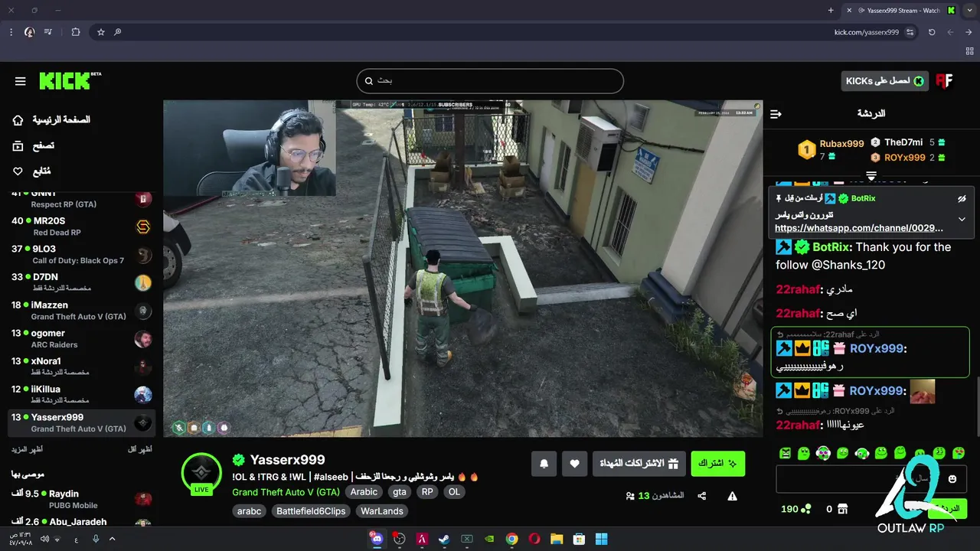This screenshot has width=980, height=551.
Task: Open ogomer channel in sidebar
Action: [x=81, y=339]
